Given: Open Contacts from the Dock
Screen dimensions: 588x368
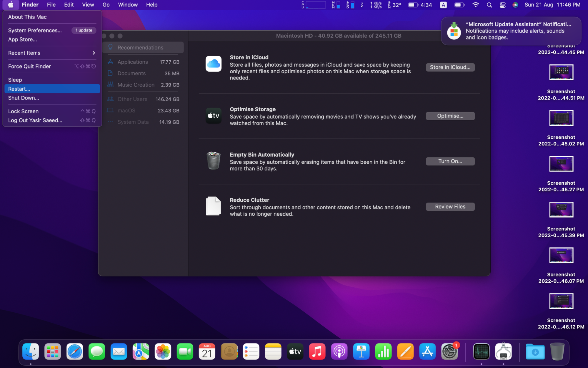Looking at the screenshot, I should (x=229, y=352).
